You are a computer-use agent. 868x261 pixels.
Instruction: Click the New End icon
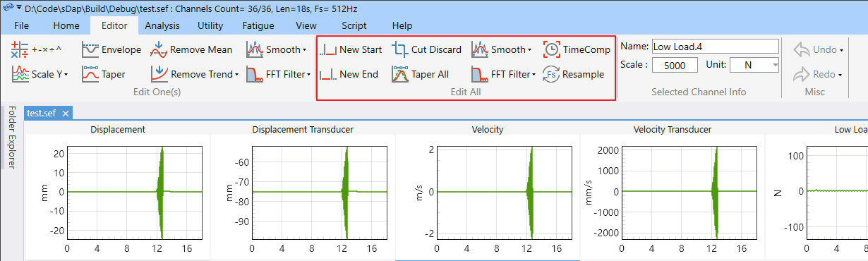tap(327, 74)
